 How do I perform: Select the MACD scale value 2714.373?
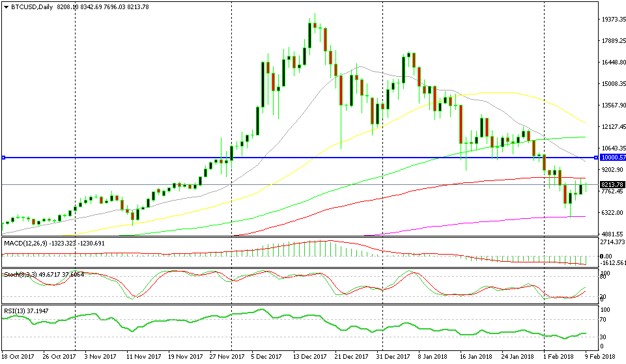[613, 242]
